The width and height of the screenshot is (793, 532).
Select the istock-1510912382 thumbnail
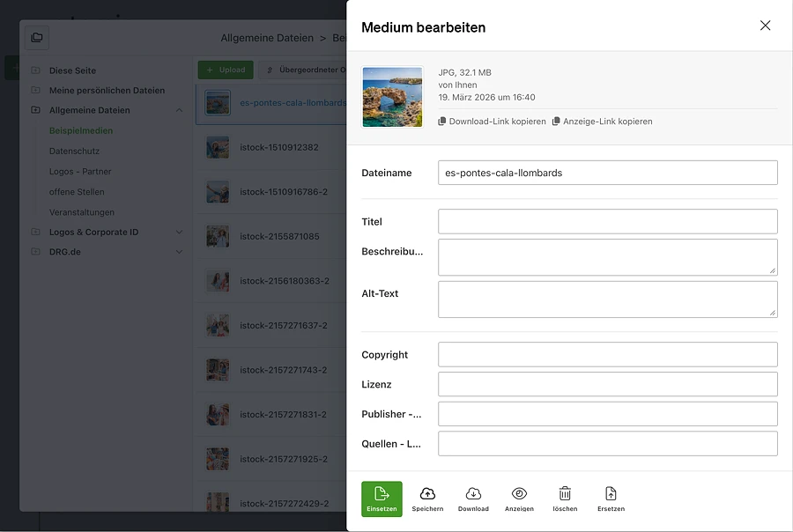click(x=218, y=147)
